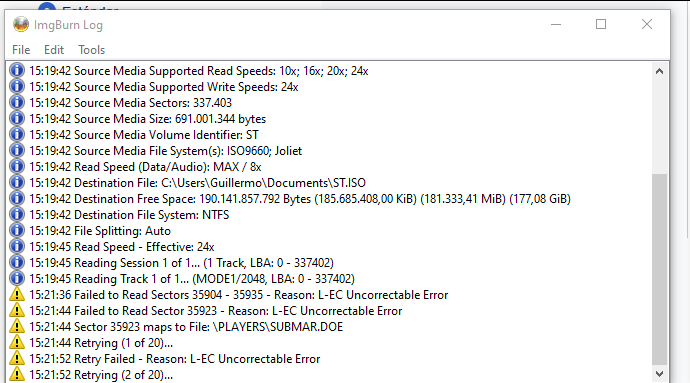Screen dimensions: 690x383
Task: Click info icon beside Supported Write Speeds line
Action: 17,86
